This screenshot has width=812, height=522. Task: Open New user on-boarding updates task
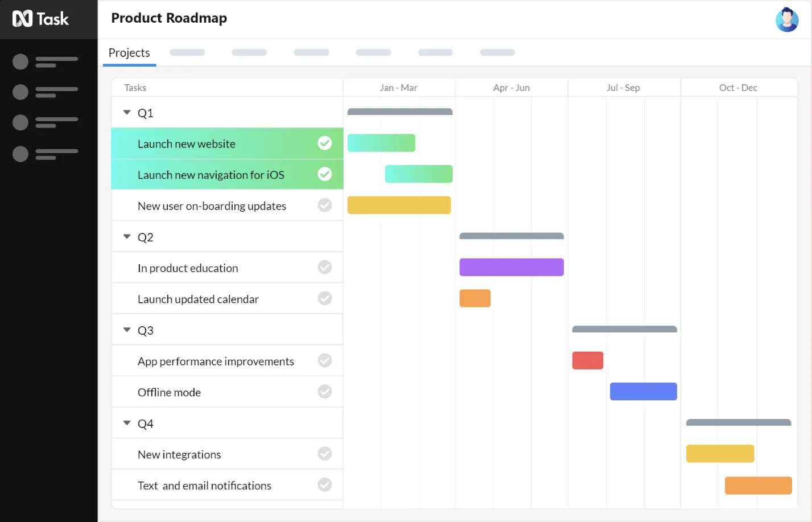coord(212,206)
